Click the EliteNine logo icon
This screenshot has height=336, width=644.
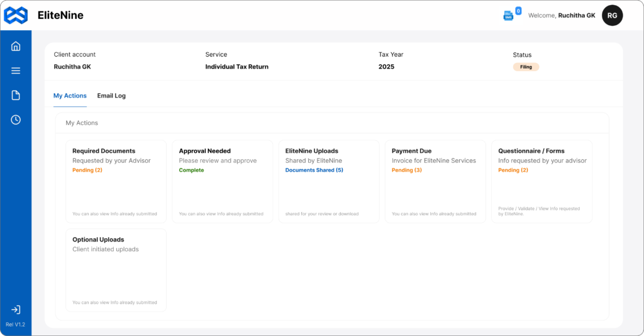click(16, 15)
